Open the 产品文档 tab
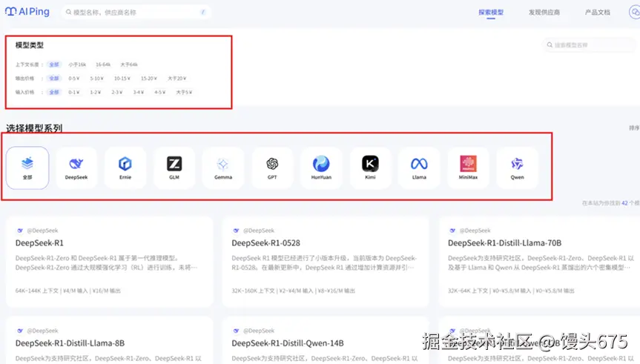The width and height of the screenshot is (640, 364). tap(598, 13)
